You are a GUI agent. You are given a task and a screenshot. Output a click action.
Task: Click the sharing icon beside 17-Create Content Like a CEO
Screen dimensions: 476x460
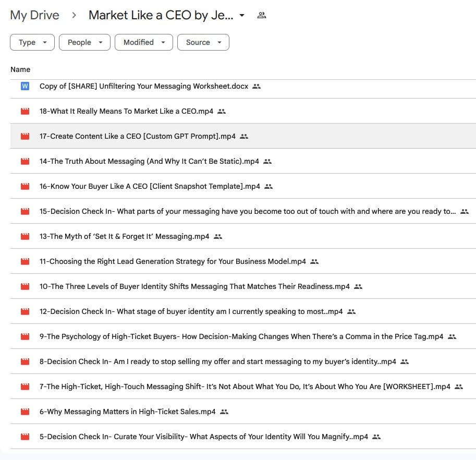tap(243, 136)
